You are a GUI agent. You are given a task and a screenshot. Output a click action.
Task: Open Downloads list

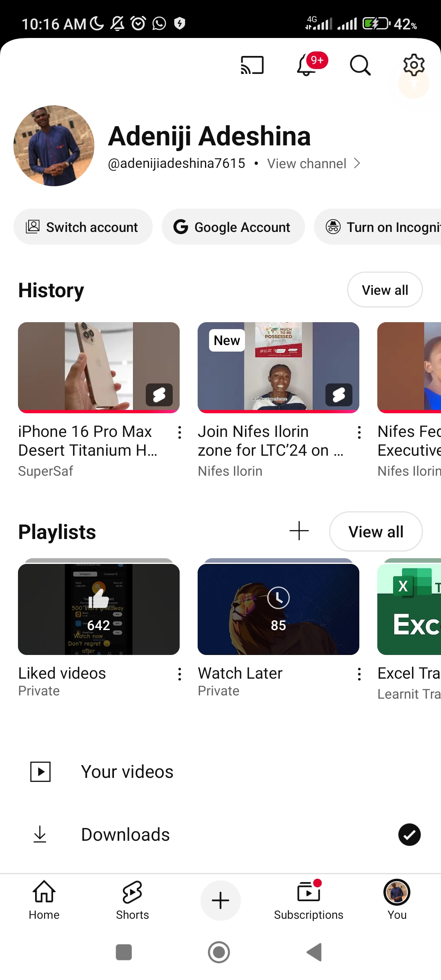125,835
